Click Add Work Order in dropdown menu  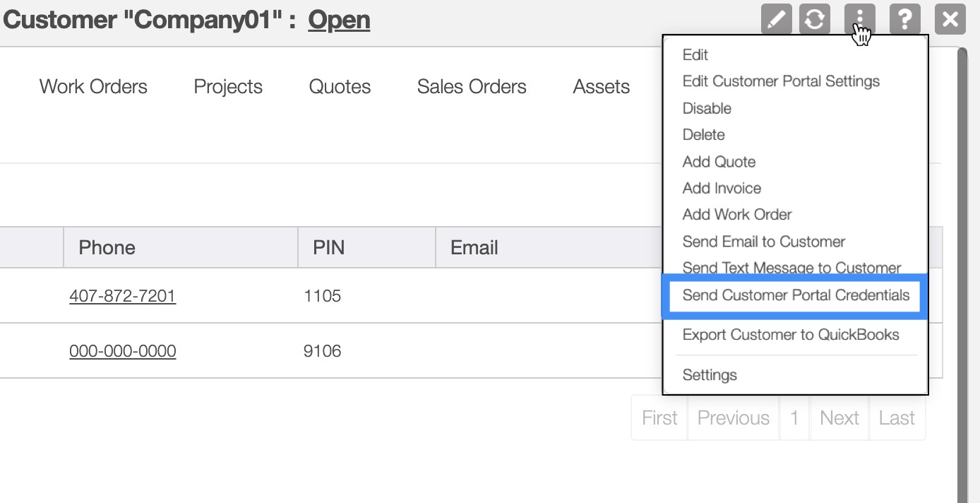click(x=737, y=215)
